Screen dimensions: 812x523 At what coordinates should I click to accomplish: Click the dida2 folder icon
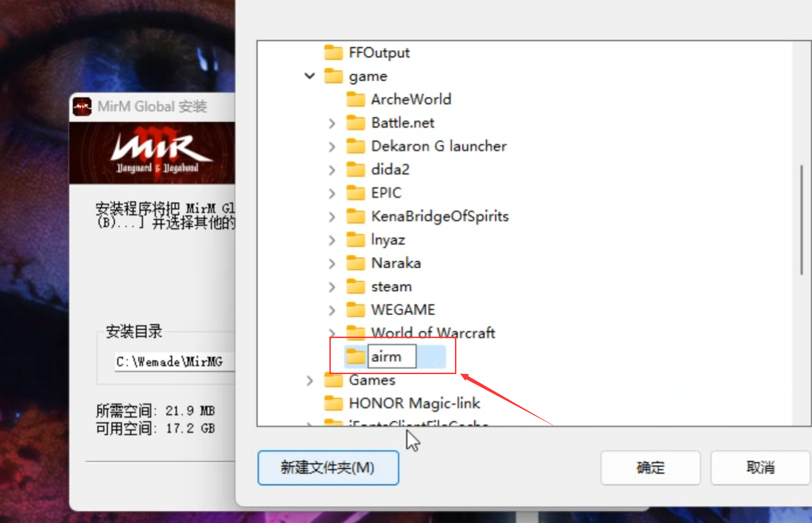pos(356,169)
